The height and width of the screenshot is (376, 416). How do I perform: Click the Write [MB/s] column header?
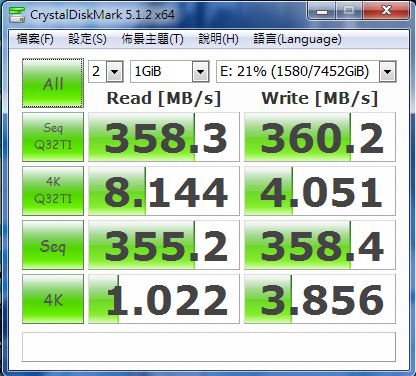click(x=320, y=99)
